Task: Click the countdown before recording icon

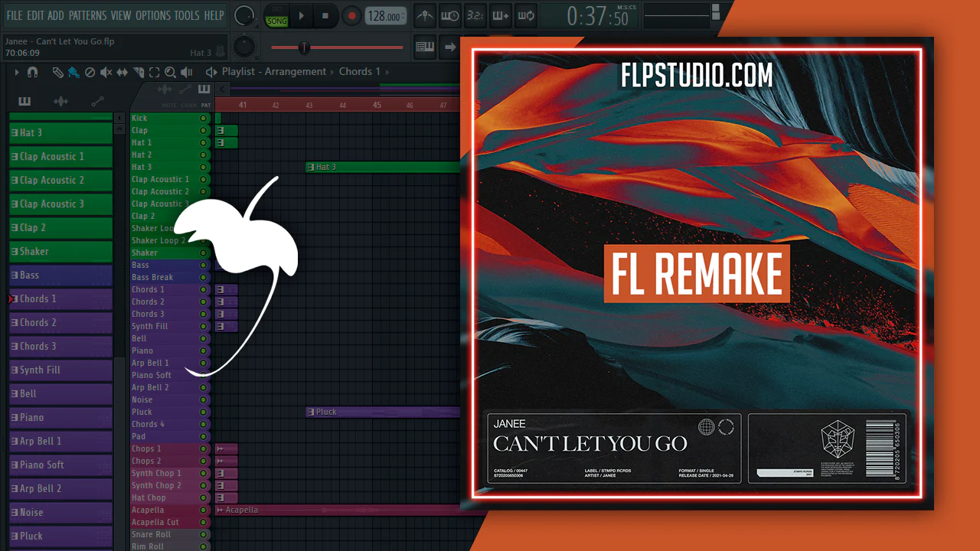Action: [x=475, y=15]
